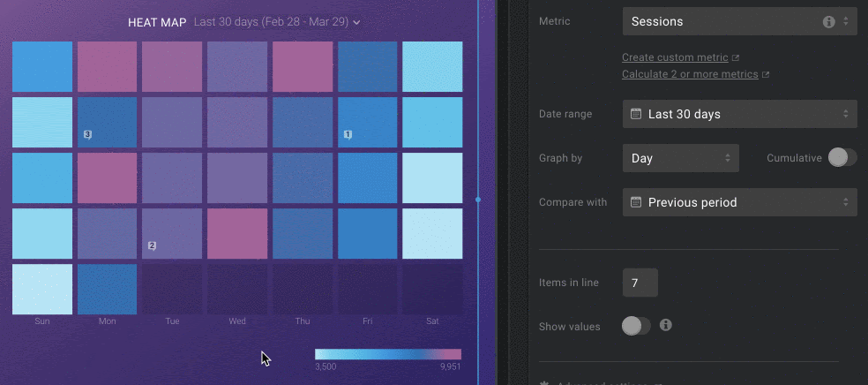Click the calendar icon in Date range field
This screenshot has height=385, width=868.
(x=636, y=114)
